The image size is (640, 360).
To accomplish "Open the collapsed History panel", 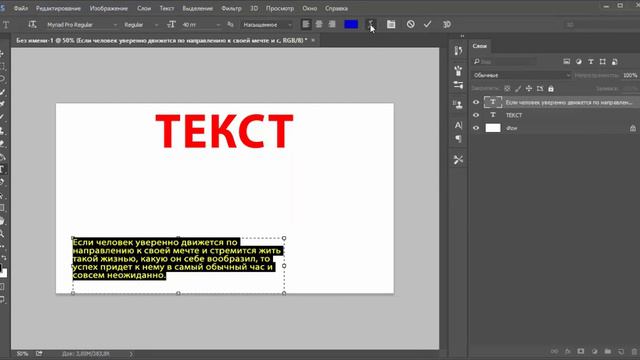I will [458, 51].
